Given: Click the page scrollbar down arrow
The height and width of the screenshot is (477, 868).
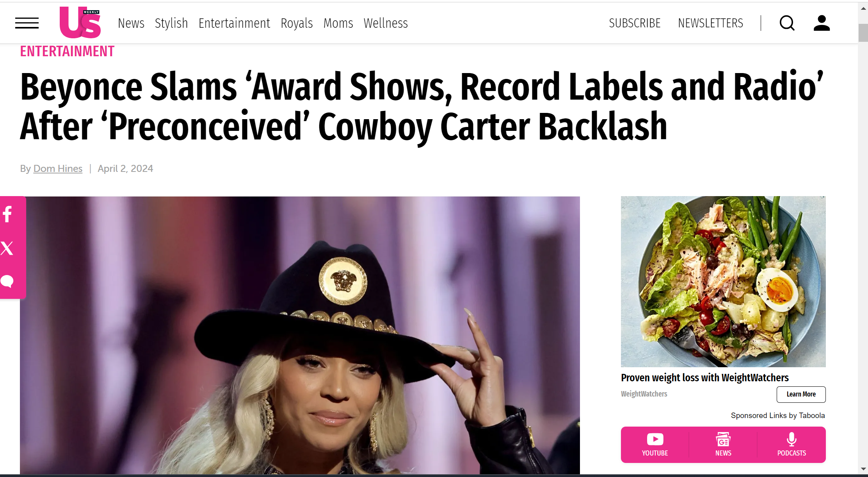Looking at the screenshot, I should 863,469.
